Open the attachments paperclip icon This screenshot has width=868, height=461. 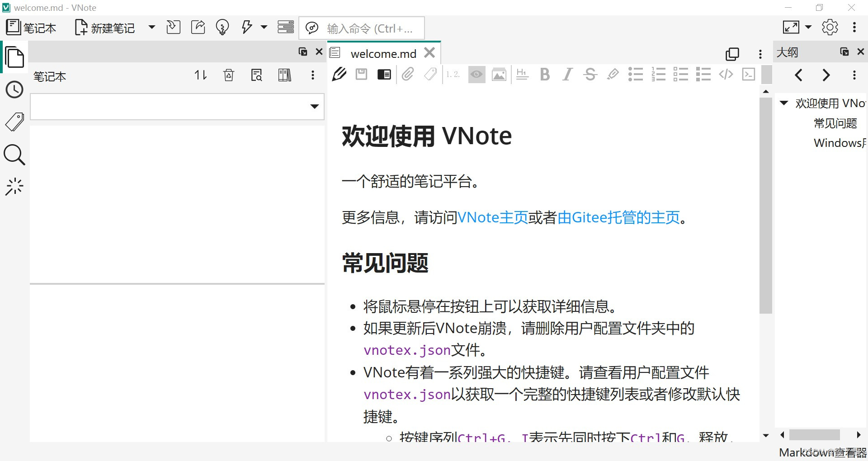coord(408,74)
